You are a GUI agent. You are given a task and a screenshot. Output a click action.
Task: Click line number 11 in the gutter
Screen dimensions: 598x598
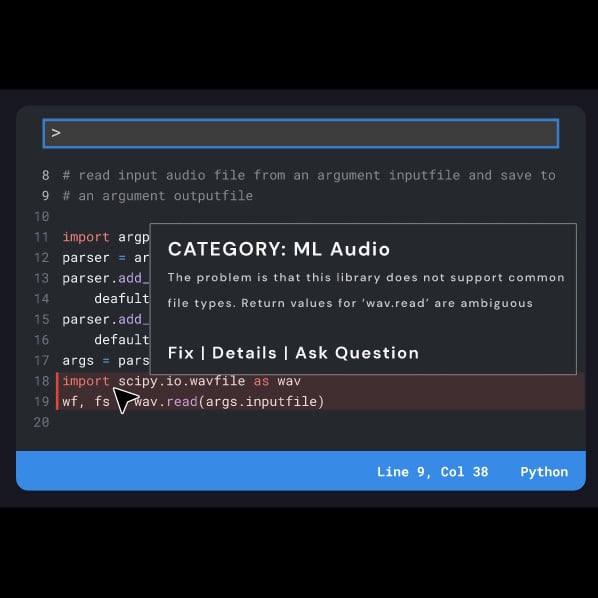tap(42, 237)
